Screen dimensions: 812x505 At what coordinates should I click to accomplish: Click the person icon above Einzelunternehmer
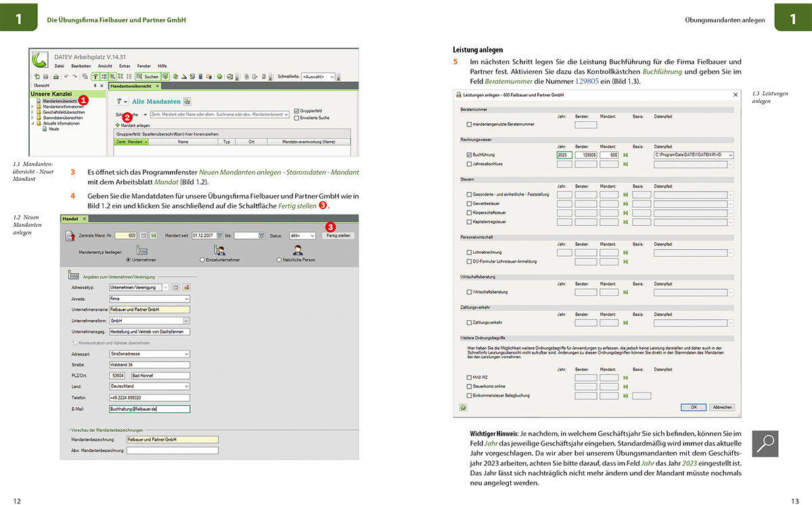(219, 250)
